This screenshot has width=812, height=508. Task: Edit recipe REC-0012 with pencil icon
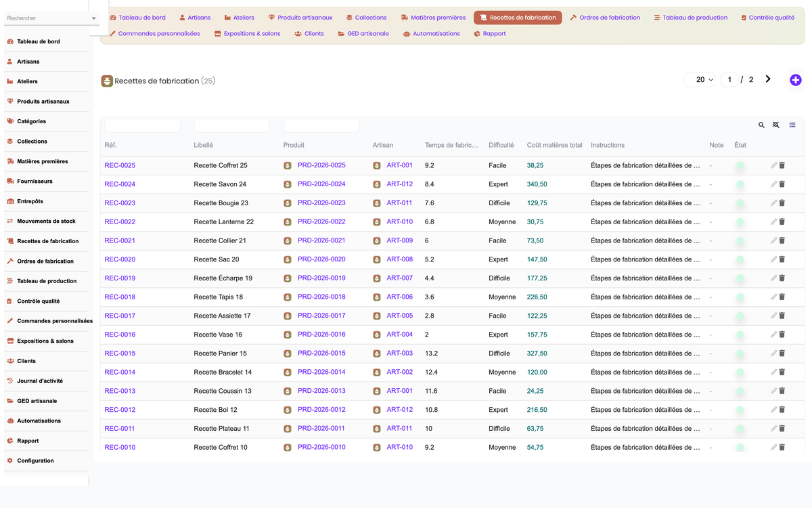(773, 410)
